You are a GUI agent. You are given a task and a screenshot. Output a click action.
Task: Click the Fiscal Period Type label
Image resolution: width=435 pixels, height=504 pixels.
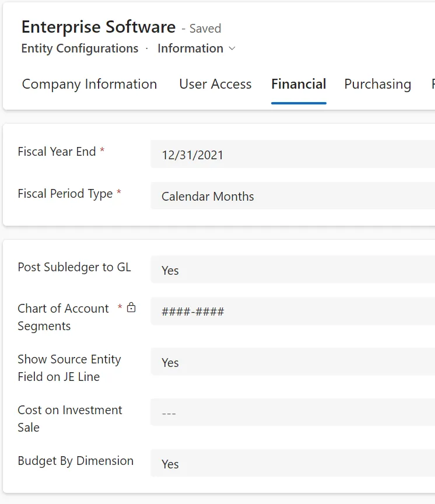pyautogui.click(x=65, y=194)
